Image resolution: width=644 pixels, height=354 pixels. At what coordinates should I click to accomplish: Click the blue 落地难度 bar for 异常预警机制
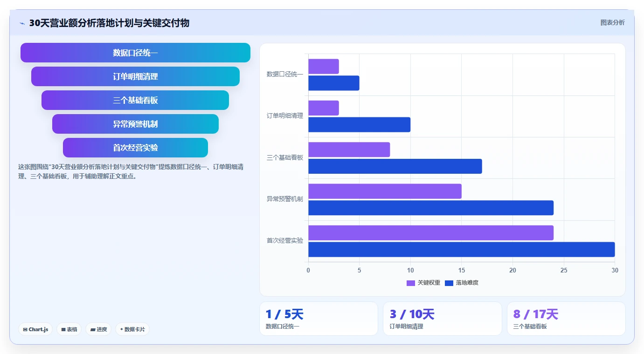click(431, 208)
